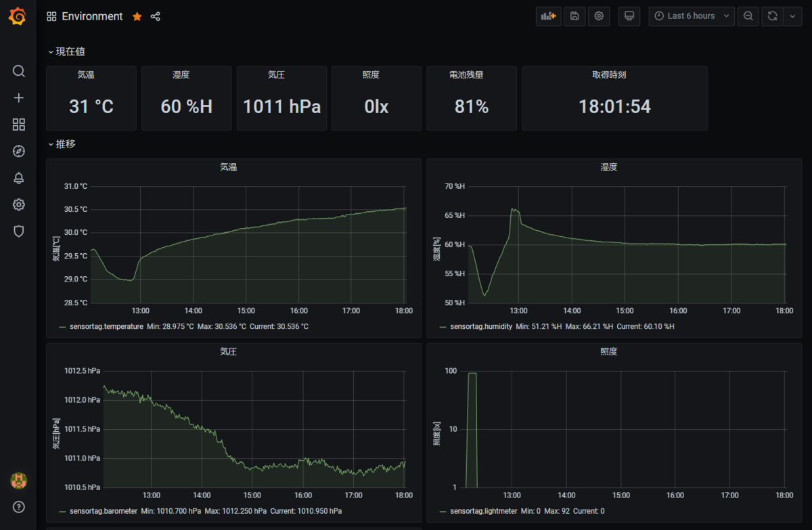Click the Current: 1010.950 hPa legend value

[x=306, y=511]
